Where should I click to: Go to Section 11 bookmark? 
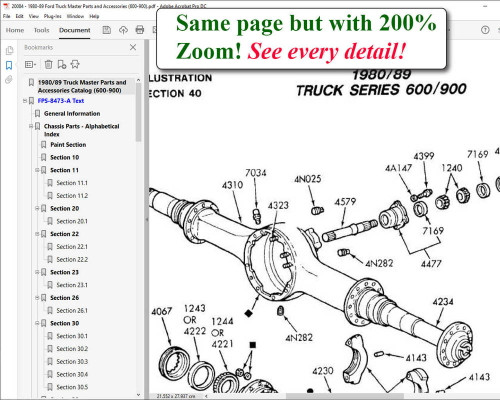64,170
